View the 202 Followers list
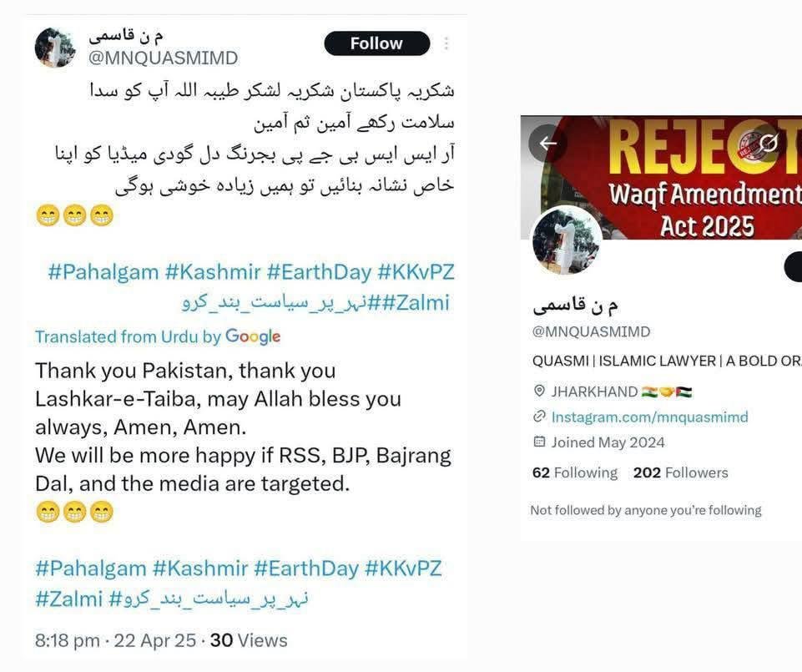 coord(681,472)
